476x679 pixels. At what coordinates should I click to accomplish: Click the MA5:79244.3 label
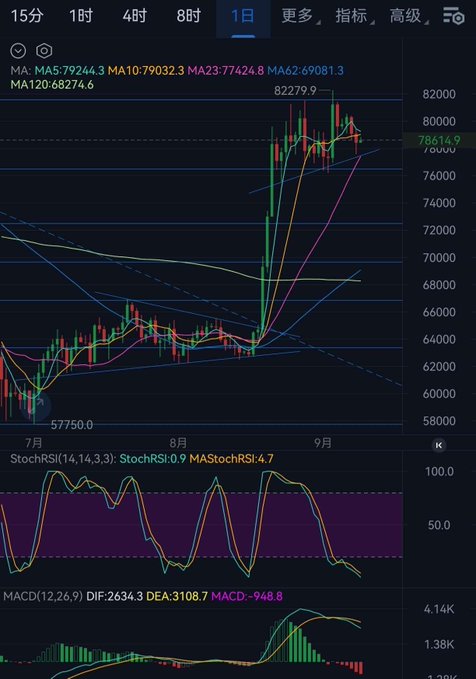(69, 71)
